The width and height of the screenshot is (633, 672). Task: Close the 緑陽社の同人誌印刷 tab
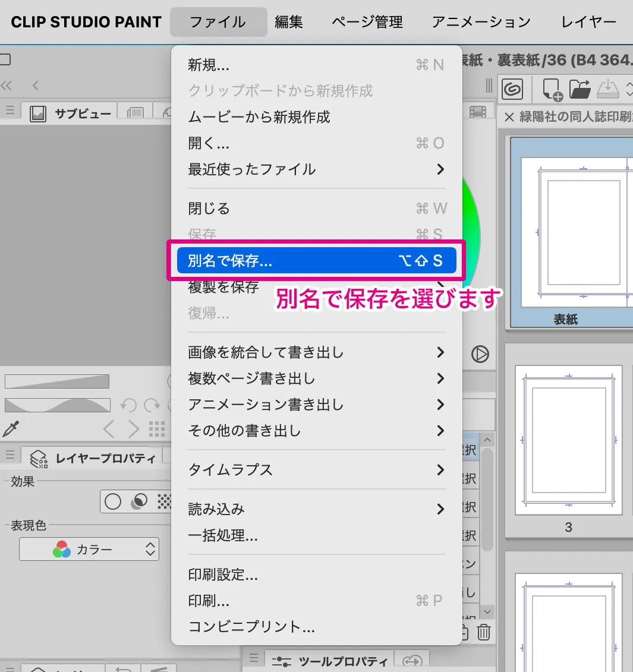[x=509, y=117]
